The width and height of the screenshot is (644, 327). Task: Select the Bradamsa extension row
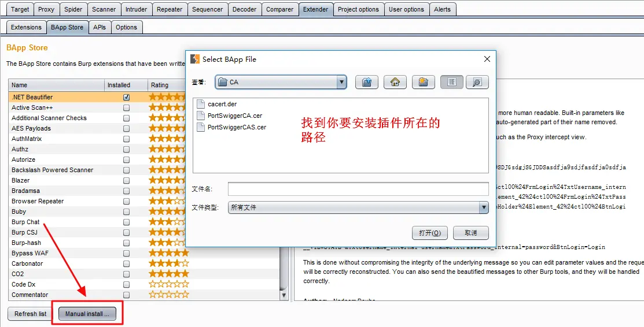click(98, 191)
